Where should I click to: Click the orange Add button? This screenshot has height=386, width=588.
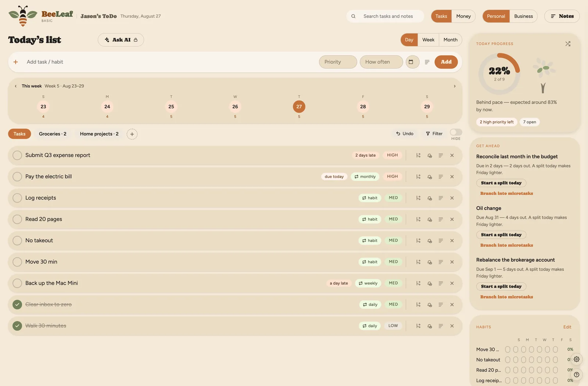446,62
